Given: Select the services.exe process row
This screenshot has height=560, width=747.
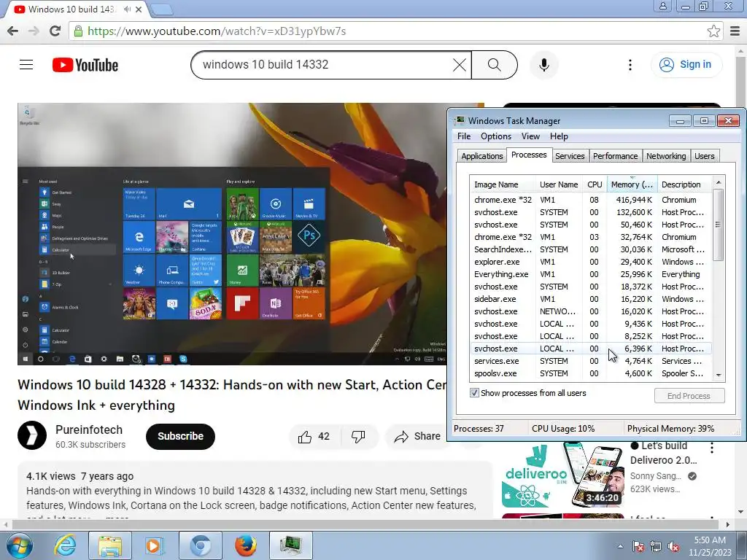Looking at the screenshot, I should tap(591, 361).
